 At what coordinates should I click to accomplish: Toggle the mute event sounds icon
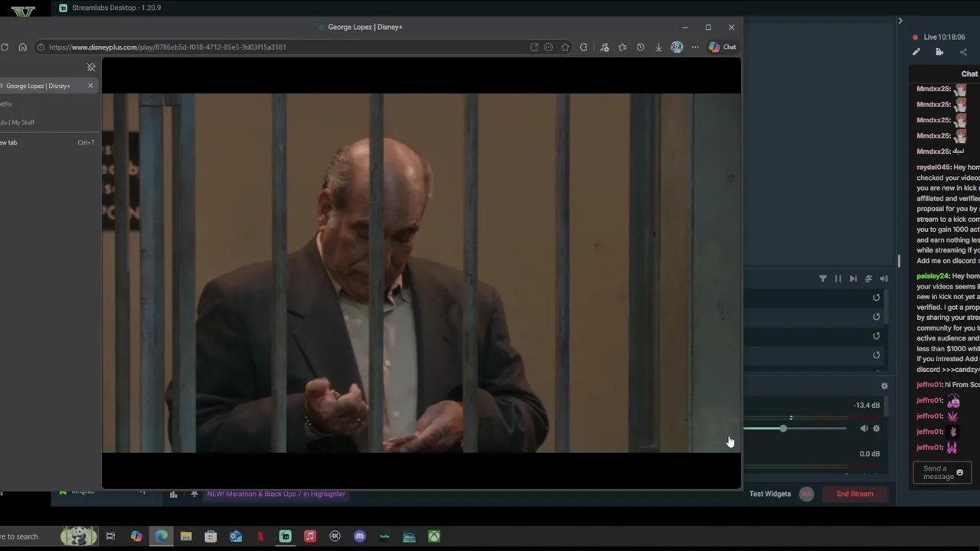point(868,279)
